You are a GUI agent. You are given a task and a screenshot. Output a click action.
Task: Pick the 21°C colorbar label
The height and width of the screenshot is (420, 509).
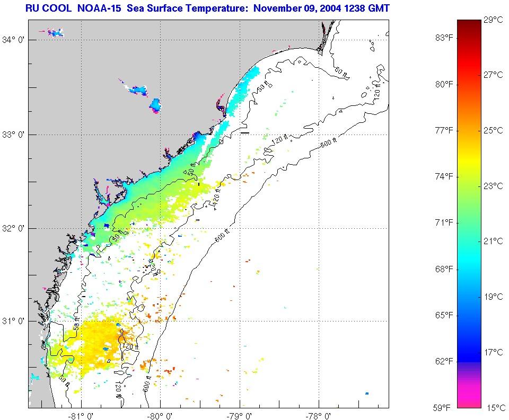(493, 241)
